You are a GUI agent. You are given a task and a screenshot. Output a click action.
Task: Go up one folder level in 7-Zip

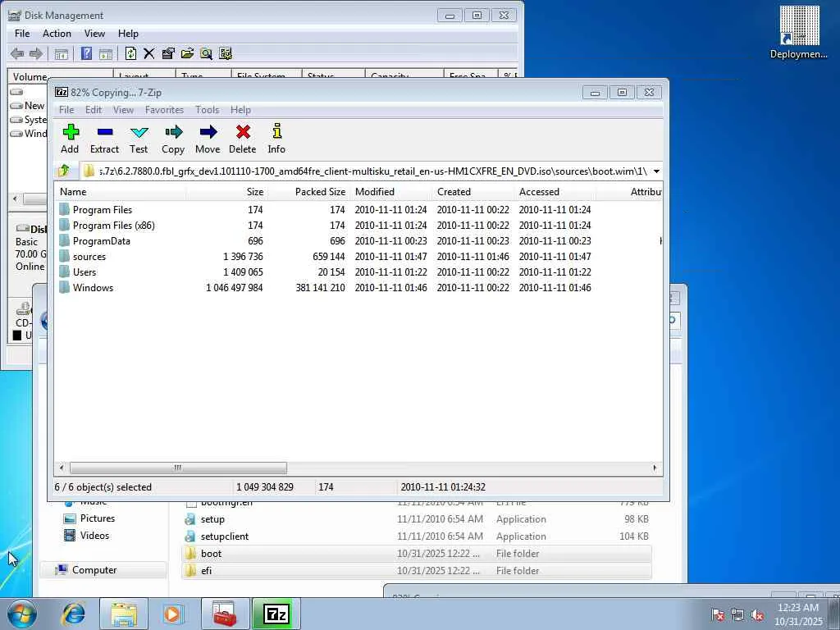tap(64, 171)
